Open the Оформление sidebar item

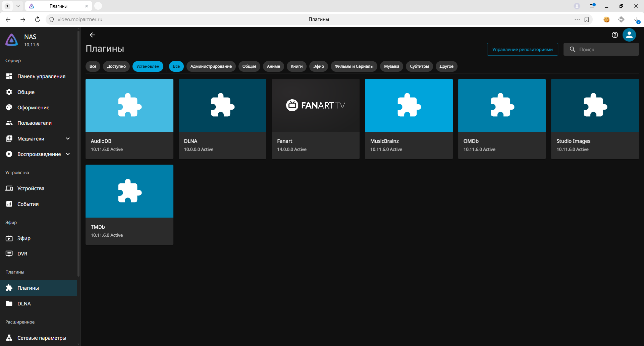33,108
